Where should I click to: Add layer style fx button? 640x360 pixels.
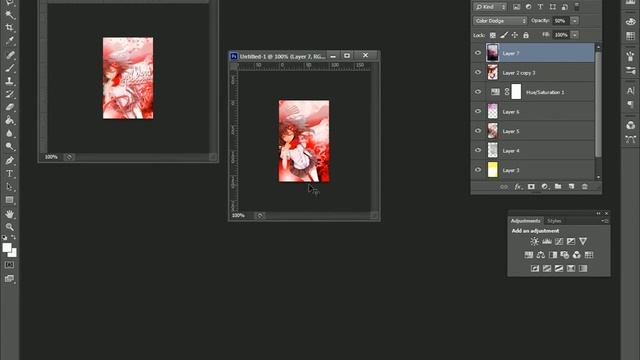click(518, 187)
